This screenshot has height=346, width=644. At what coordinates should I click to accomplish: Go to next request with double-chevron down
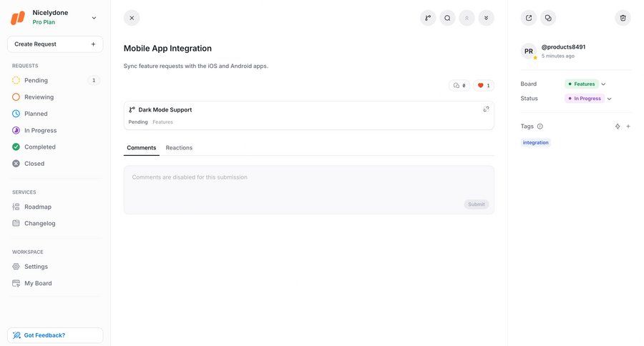(486, 18)
